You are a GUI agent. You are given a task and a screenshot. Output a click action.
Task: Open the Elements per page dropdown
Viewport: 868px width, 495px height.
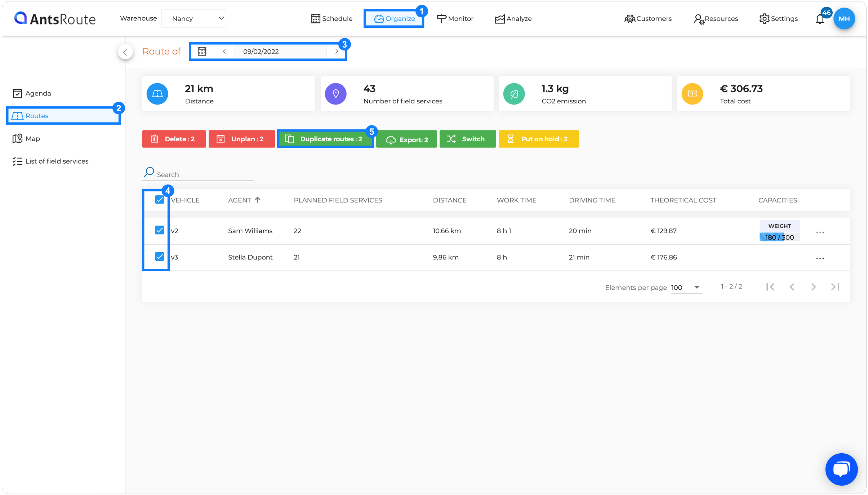[x=686, y=287]
